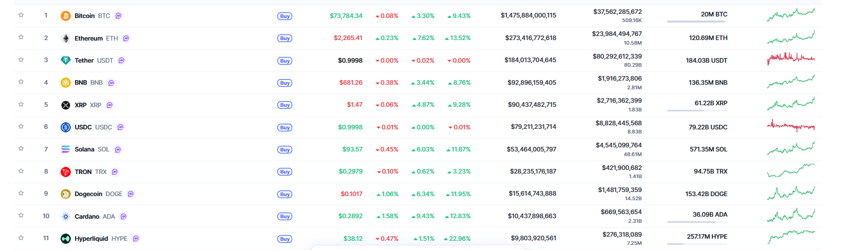Click the XRP logo icon
The width and height of the screenshot is (868, 250).
(x=66, y=105)
